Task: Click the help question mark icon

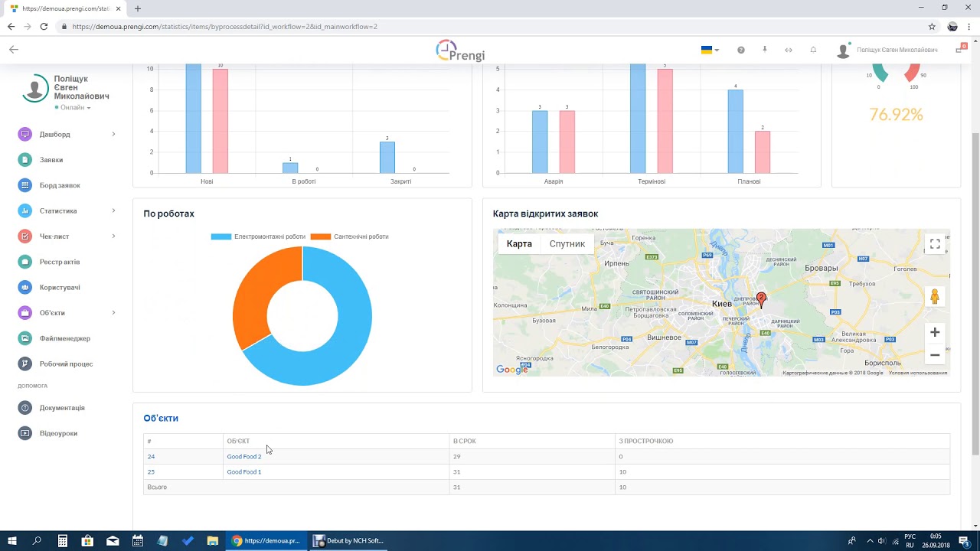Action: [x=740, y=50]
